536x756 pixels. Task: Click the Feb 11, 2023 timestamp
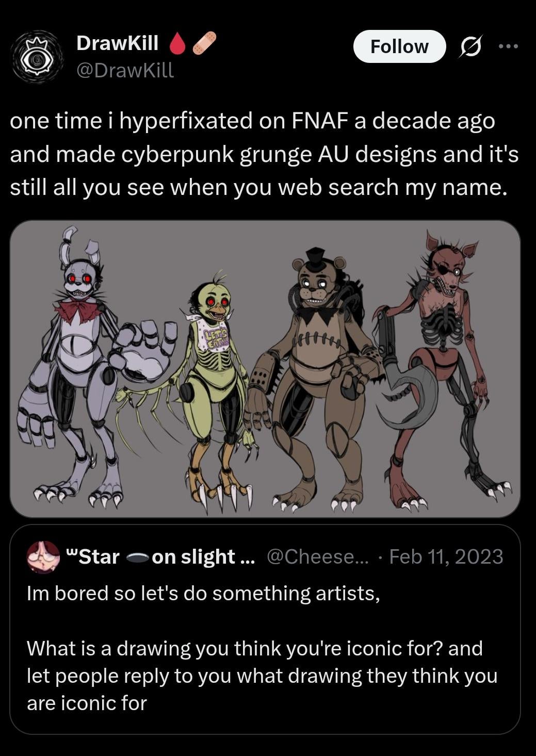pos(446,557)
